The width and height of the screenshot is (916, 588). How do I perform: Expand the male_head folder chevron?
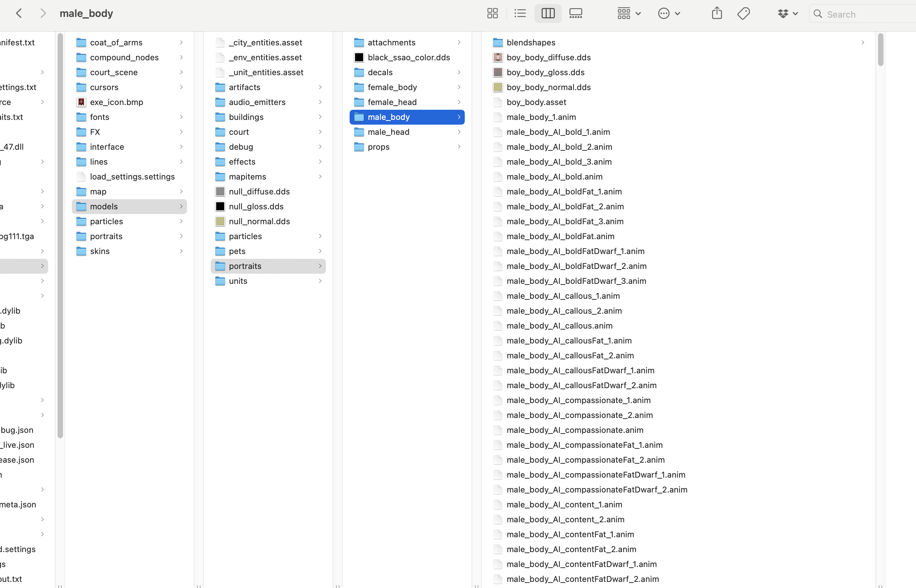point(459,132)
